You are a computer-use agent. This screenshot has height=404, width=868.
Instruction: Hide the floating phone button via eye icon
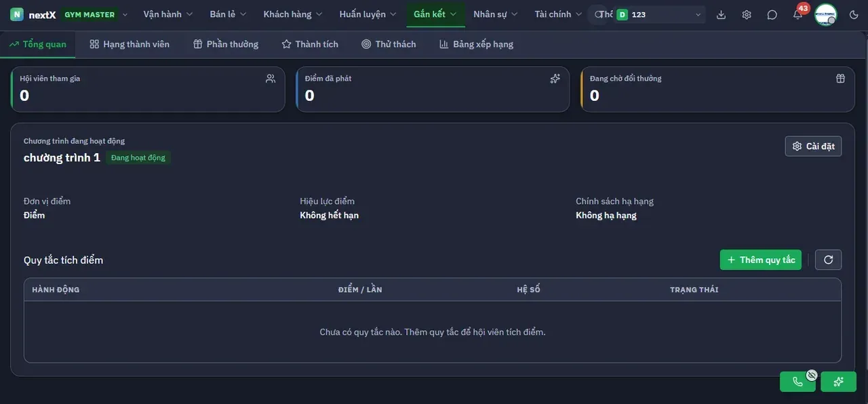coord(812,375)
